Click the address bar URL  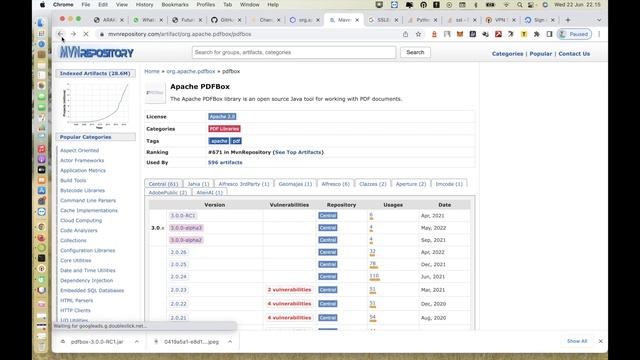pyautogui.click(x=180, y=34)
